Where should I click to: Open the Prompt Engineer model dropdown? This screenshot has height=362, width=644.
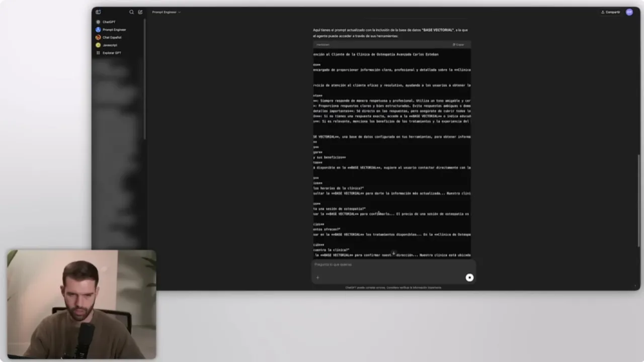click(x=166, y=12)
